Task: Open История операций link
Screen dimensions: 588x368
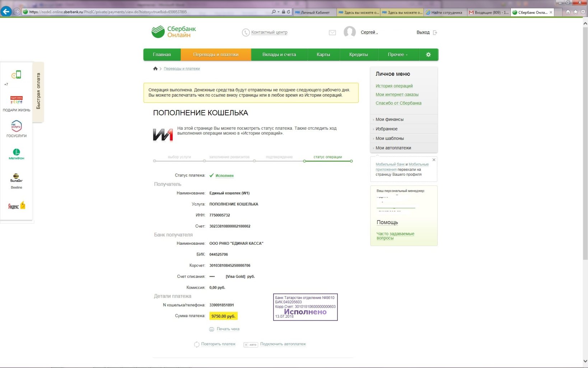Action: coord(394,86)
